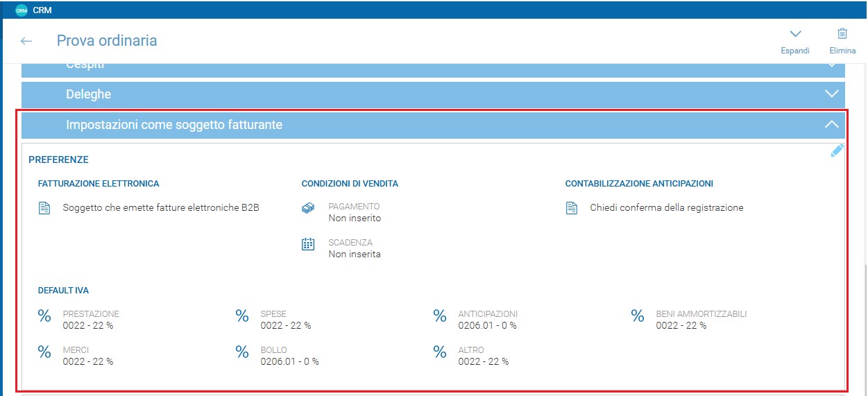Click Beni ammortizzabili value 0022 - 22 %

[681, 325]
